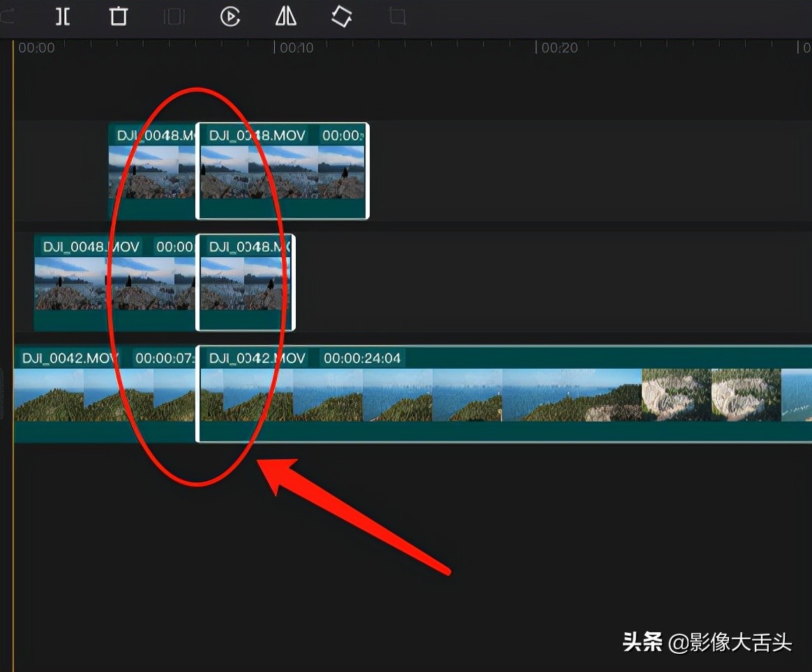The image size is (812, 672).
Task: Click the Undo arrow icon
Action: coord(6,16)
